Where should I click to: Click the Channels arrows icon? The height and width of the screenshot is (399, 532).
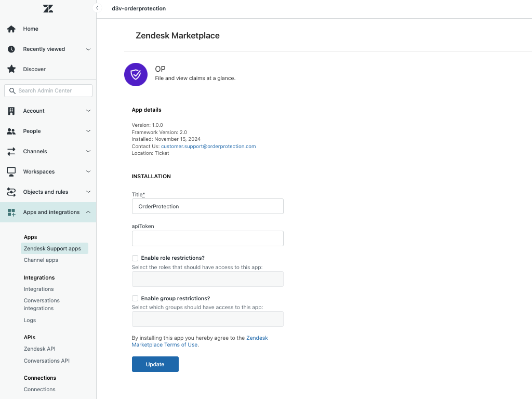pyautogui.click(x=11, y=152)
